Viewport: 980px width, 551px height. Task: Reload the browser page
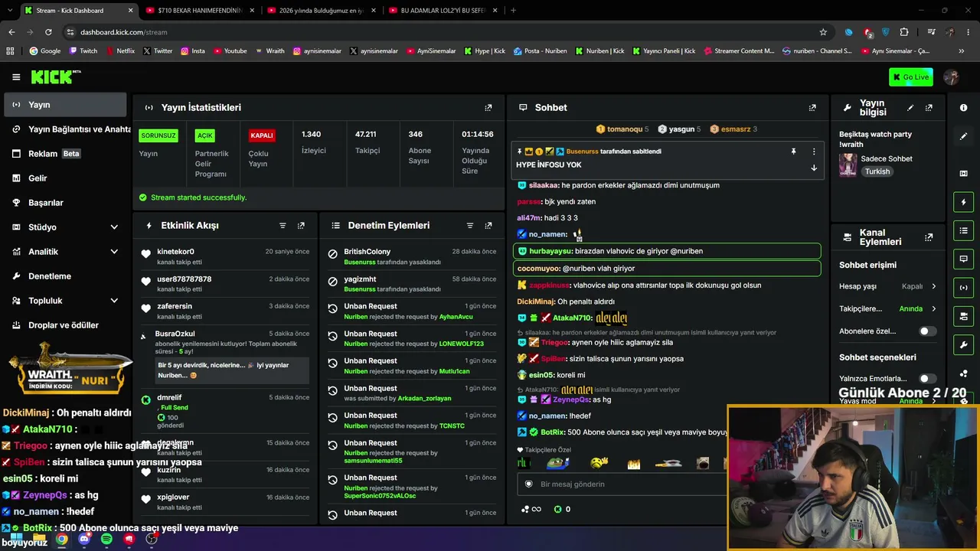point(48,32)
